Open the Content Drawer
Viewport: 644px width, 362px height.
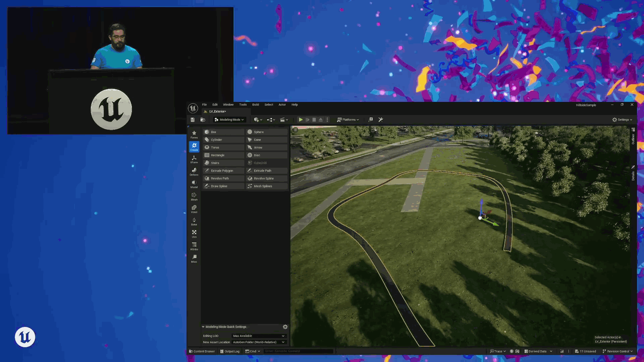tap(202, 351)
